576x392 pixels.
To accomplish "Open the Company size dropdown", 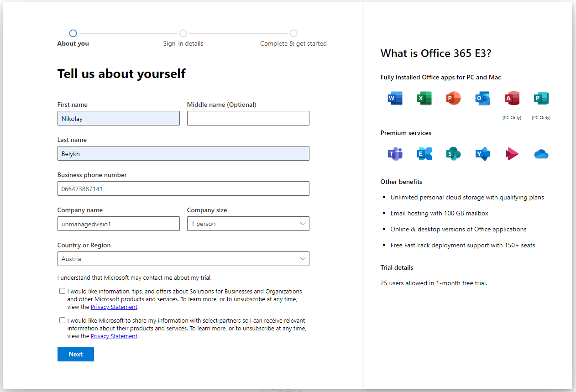I will click(248, 224).
